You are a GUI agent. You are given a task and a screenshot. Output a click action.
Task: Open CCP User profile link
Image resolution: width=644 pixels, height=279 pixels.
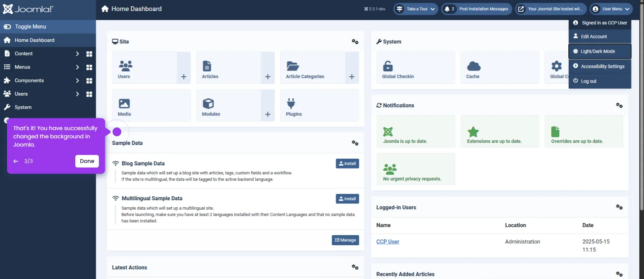click(x=387, y=242)
